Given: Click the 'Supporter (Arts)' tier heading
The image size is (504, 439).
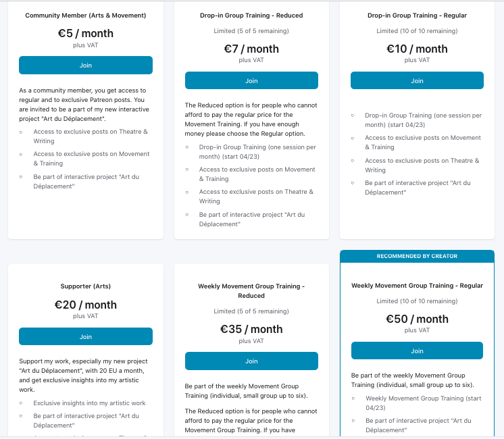Looking at the screenshot, I should 86,286.
